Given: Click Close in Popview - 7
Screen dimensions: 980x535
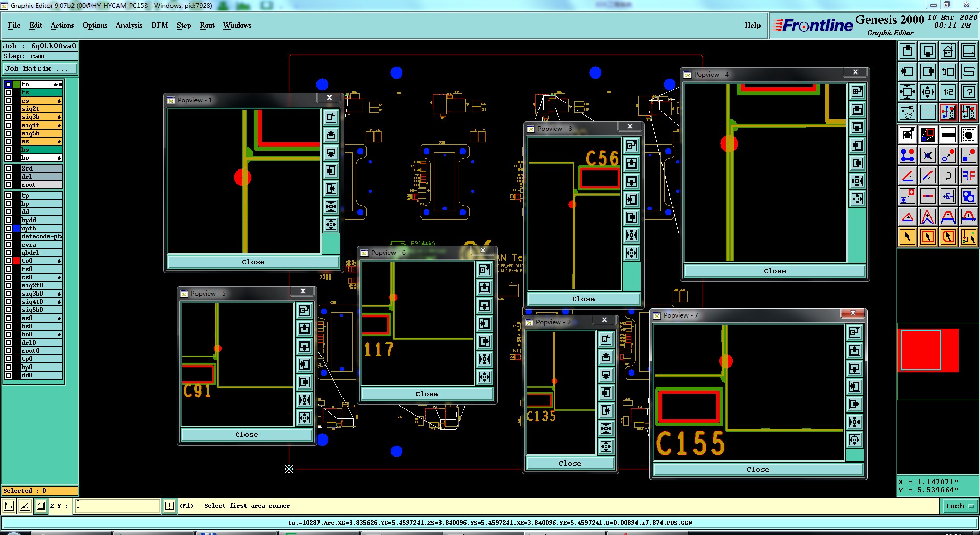Looking at the screenshot, I should pyautogui.click(x=758, y=469).
